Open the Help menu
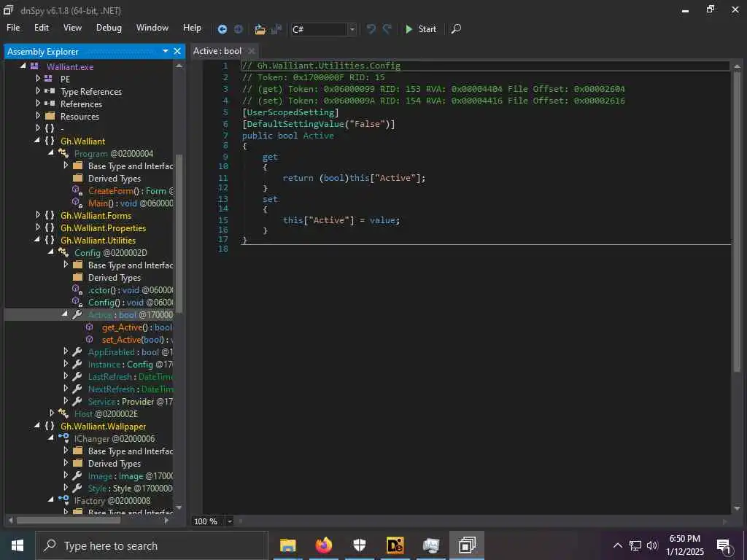Screen dimensions: 747x560 coord(192,28)
